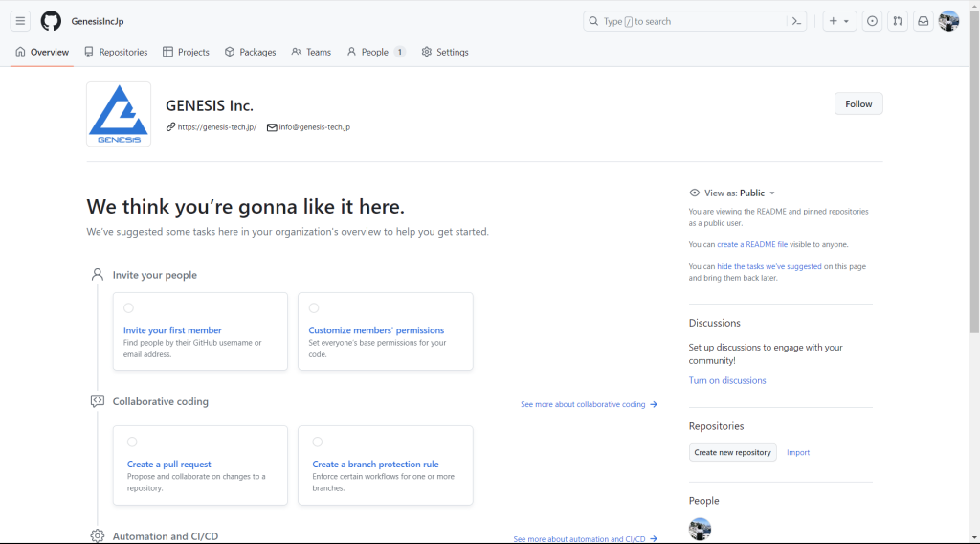Open the Pull requests header icon

click(x=897, y=21)
